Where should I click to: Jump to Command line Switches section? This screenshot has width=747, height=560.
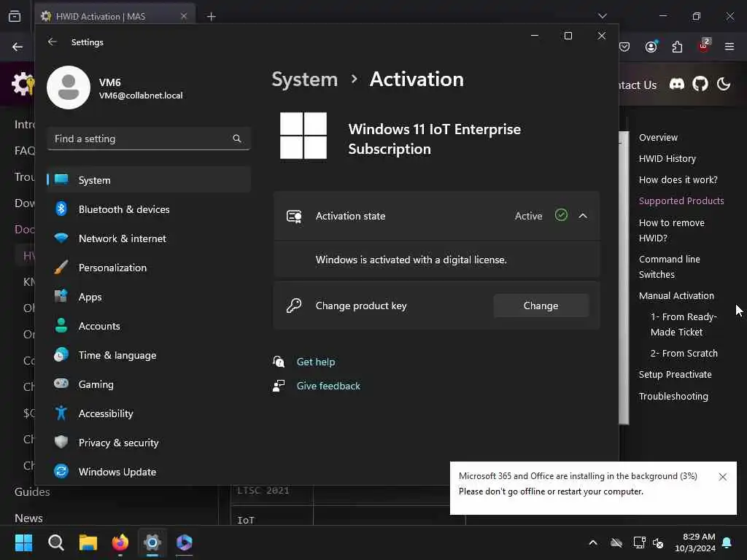(x=670, y=267)
